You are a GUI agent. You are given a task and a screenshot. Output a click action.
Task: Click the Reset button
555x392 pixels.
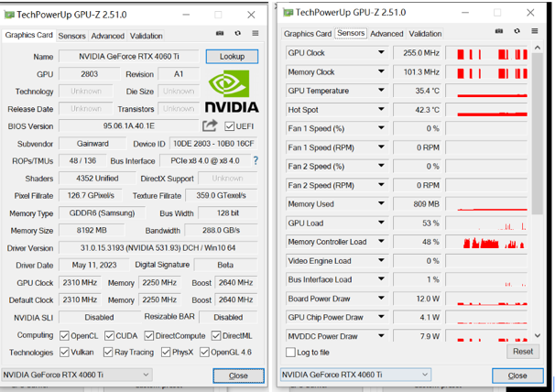pos(523,352)
